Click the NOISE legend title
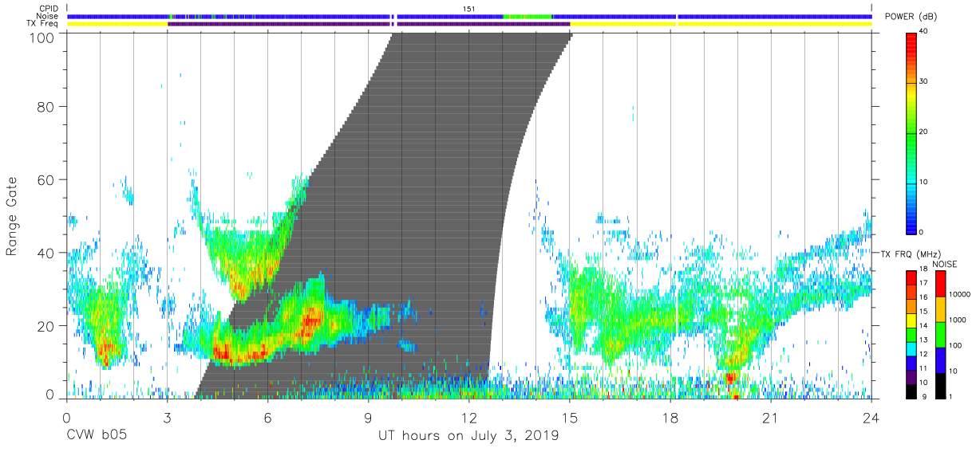 [944, 264]
